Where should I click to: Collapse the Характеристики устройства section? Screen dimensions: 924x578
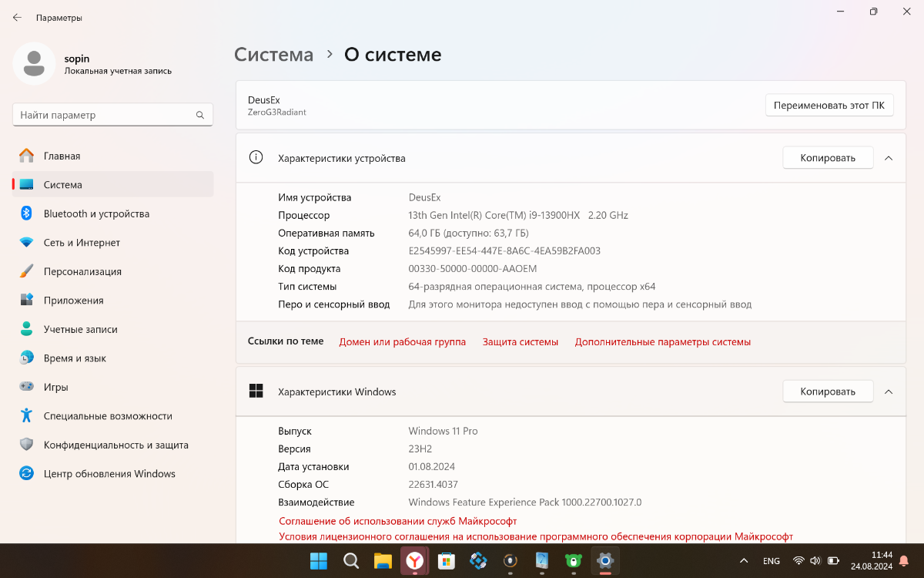click(889, 158)
